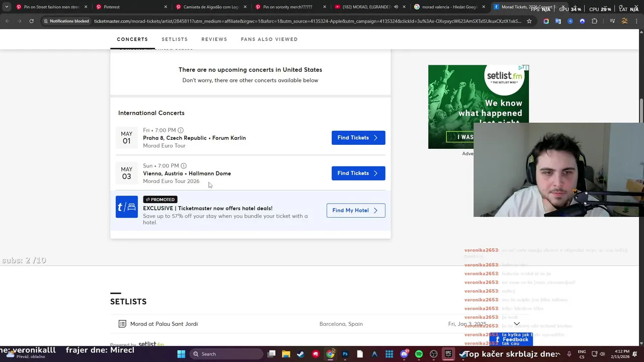Click the microphone tray icon

point(569,354)
